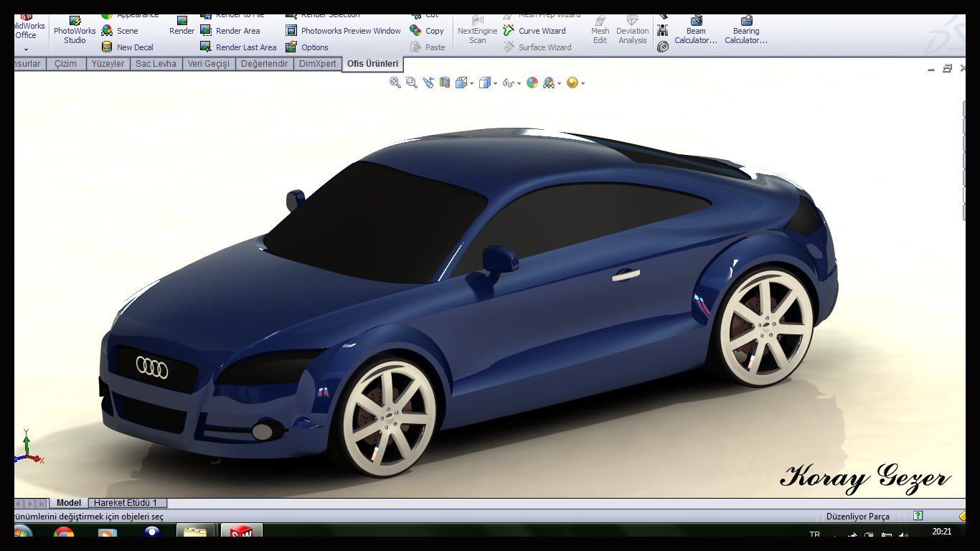Select the Zoom to Area tool
This screenshot has width=980, height=551.
click(412, 83)
